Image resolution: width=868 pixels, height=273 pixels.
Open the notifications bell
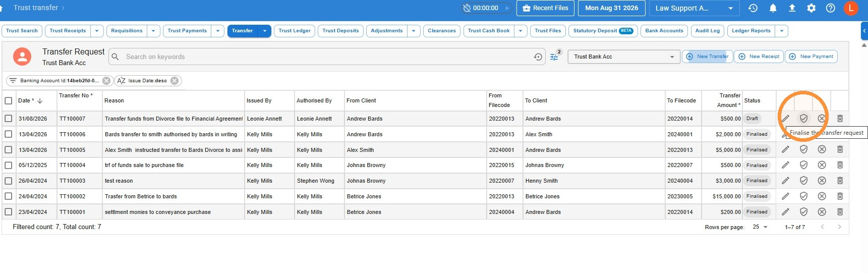pyautogui.click(x=773, y=8)
